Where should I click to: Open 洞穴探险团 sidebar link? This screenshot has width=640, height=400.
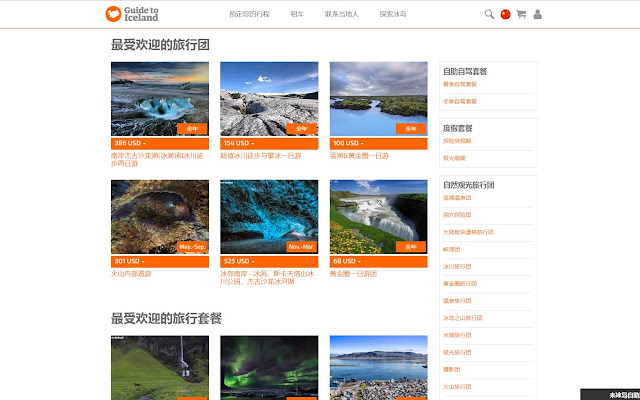pos(457,215)
